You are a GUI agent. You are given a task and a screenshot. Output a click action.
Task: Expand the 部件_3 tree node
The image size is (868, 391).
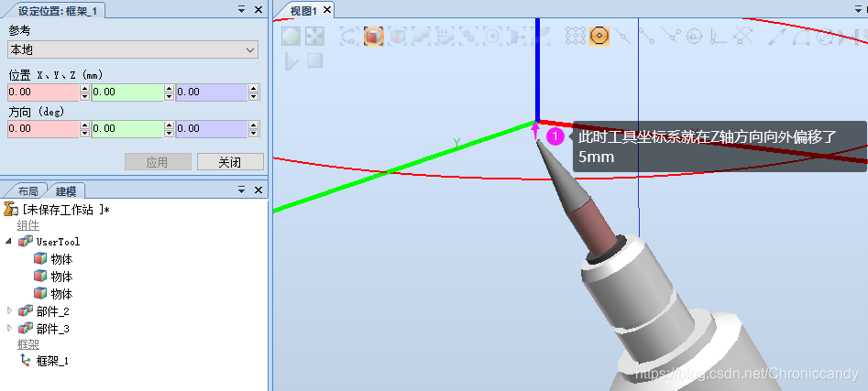tap(9, 329)
